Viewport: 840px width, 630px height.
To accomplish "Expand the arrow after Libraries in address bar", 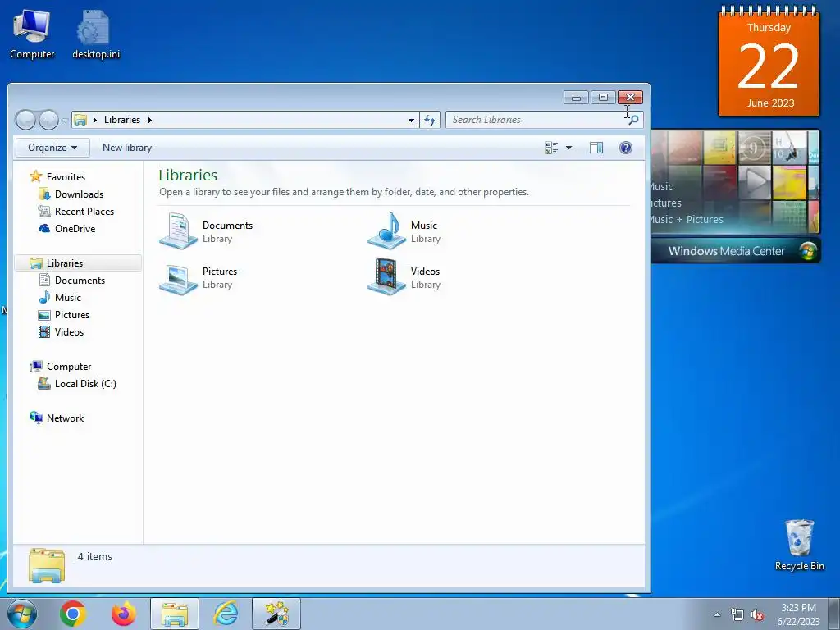I will [x=150, y=120].
